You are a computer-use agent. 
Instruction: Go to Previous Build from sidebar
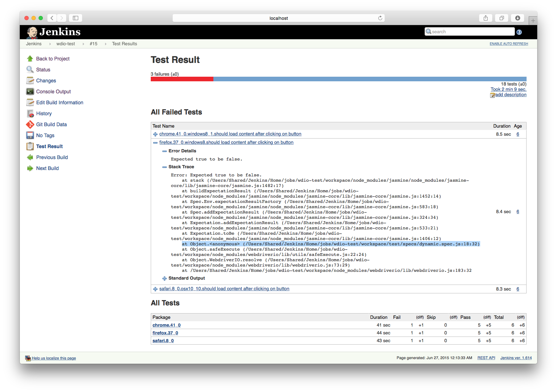[x=52, y=157]
